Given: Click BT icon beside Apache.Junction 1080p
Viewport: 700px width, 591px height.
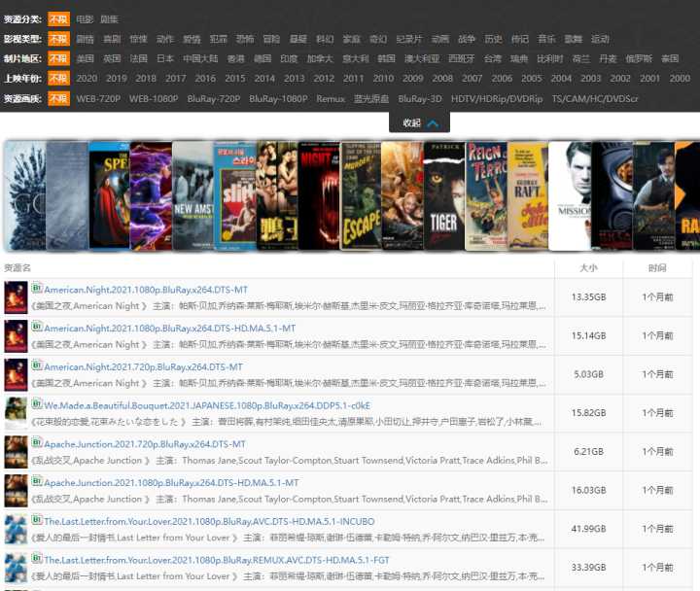Looking at the screenshot, I should pyautogui.click(x=37, y=481).
